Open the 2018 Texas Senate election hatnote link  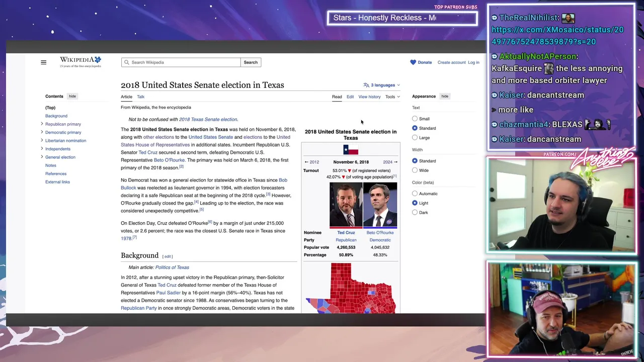208,119
